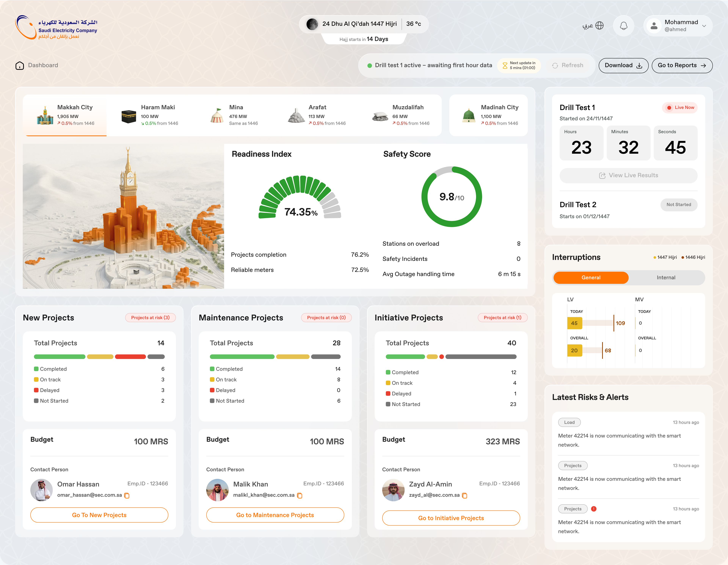Toggle the 1446 Hijri legend series

tap(693, 257)
